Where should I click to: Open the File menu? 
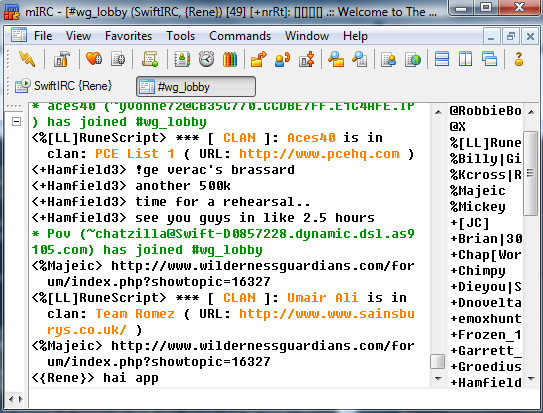43,36
